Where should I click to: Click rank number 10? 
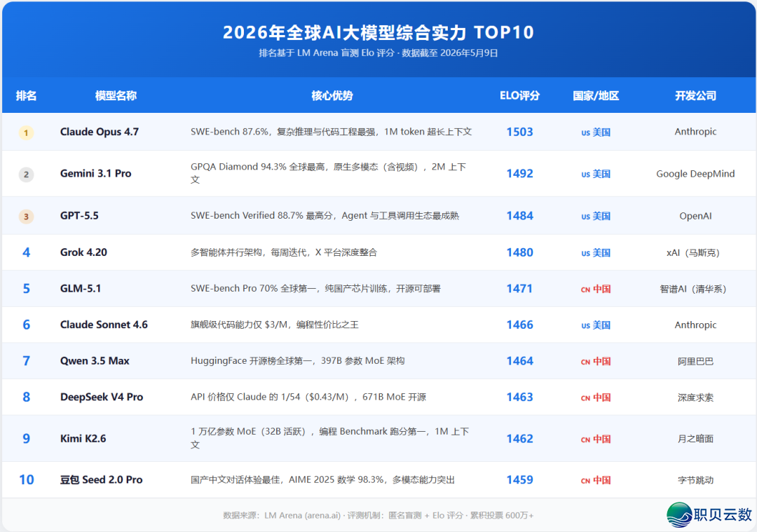coord(26,480)
